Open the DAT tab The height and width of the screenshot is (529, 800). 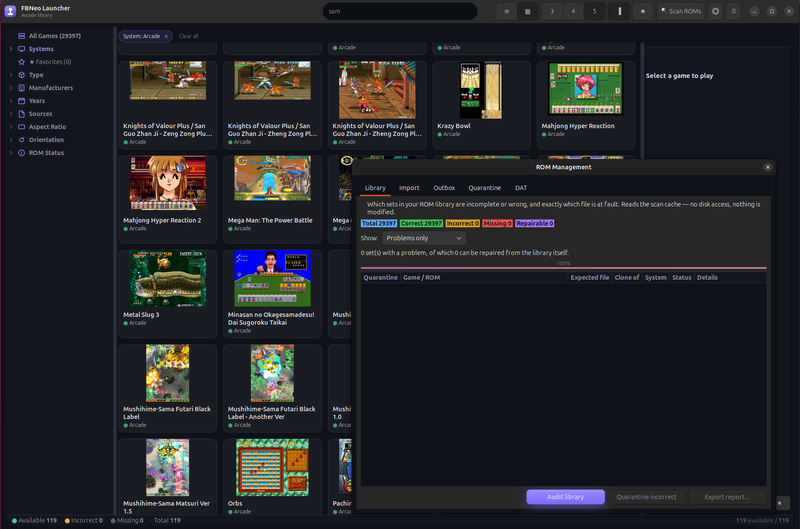[521, 188]
